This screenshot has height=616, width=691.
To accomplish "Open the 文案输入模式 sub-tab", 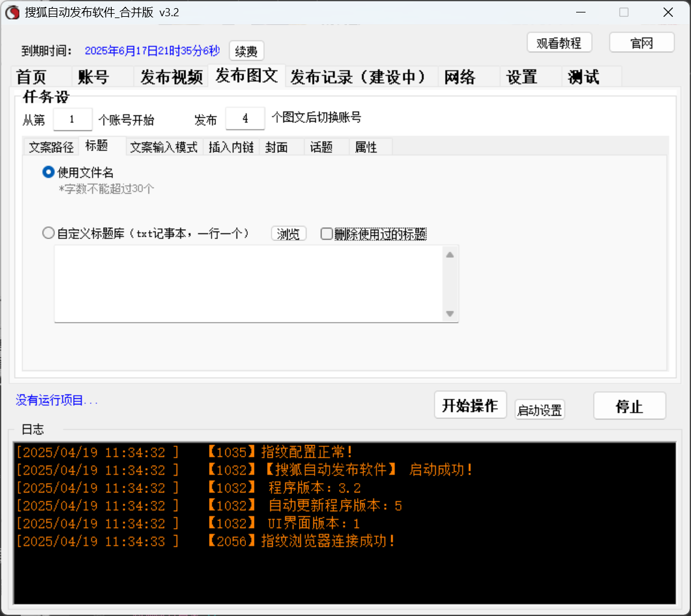I will (164, 147).
